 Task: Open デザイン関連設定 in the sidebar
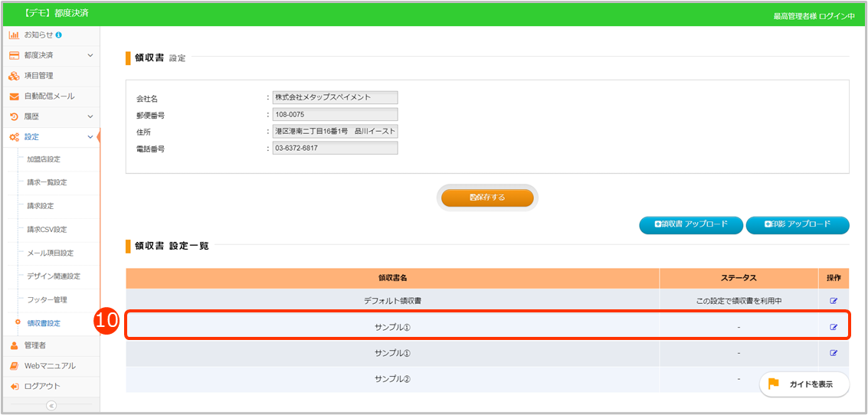pos(53,276)
